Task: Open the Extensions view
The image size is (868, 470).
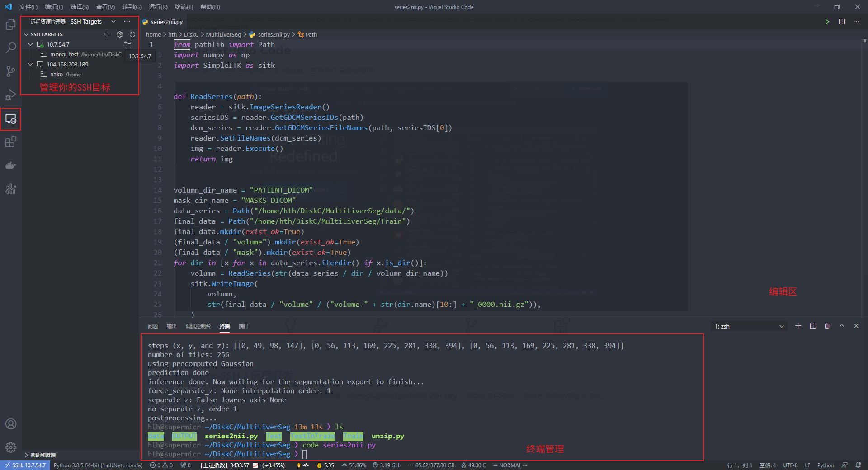Action: click(10, 142)
